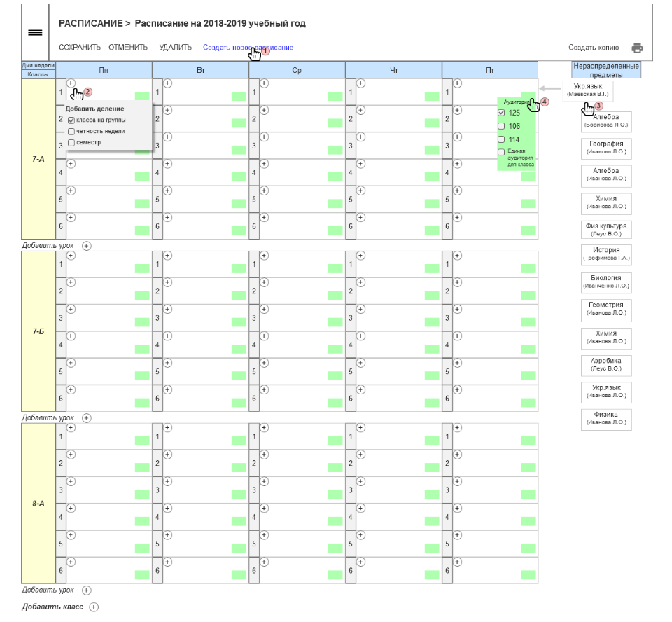Click plus icon in 7-А Monday lesson 5
Viewport: 672px width, 622px height.
tap(71, 191)
